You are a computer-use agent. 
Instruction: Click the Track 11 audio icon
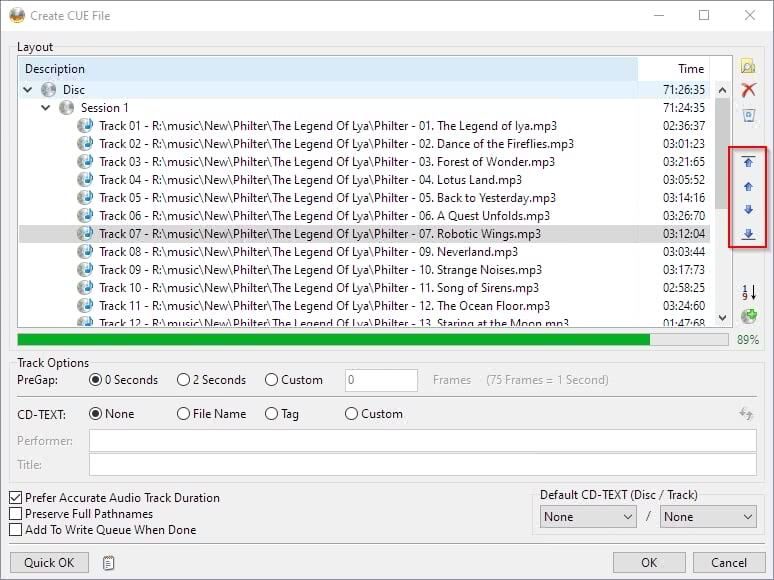point(85,306)
